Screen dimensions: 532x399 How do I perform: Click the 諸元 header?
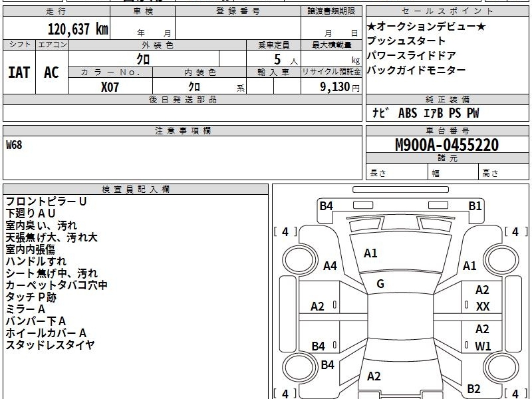pos(447,158)
